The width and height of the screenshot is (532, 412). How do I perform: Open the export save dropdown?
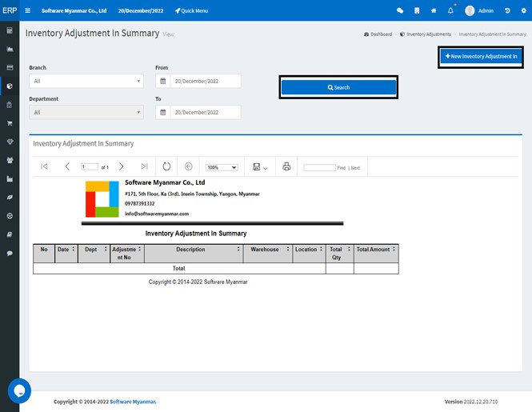(260, 166)
